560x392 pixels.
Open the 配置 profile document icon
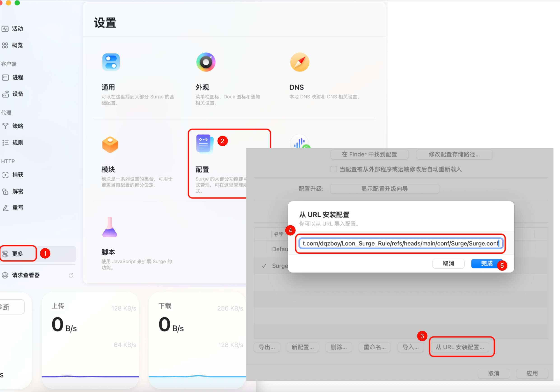[x=205, y=144]
